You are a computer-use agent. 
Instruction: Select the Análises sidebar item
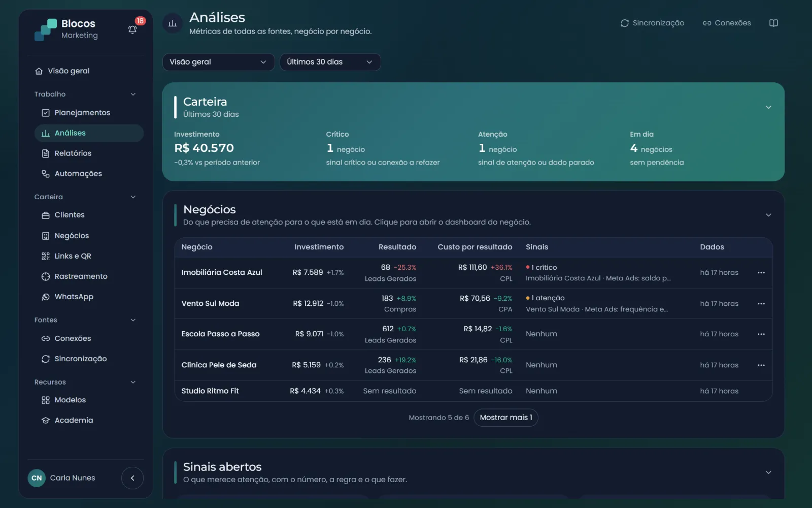(89, 133)
